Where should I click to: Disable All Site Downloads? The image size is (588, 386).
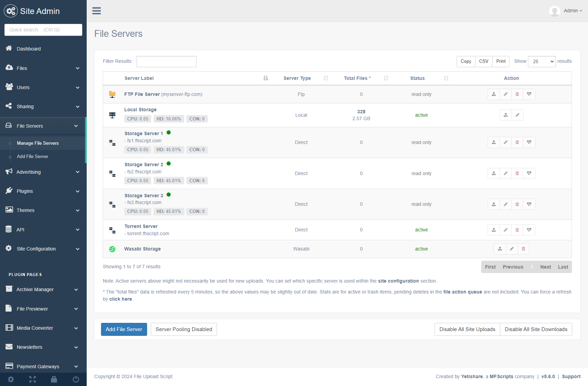point(536,329)
